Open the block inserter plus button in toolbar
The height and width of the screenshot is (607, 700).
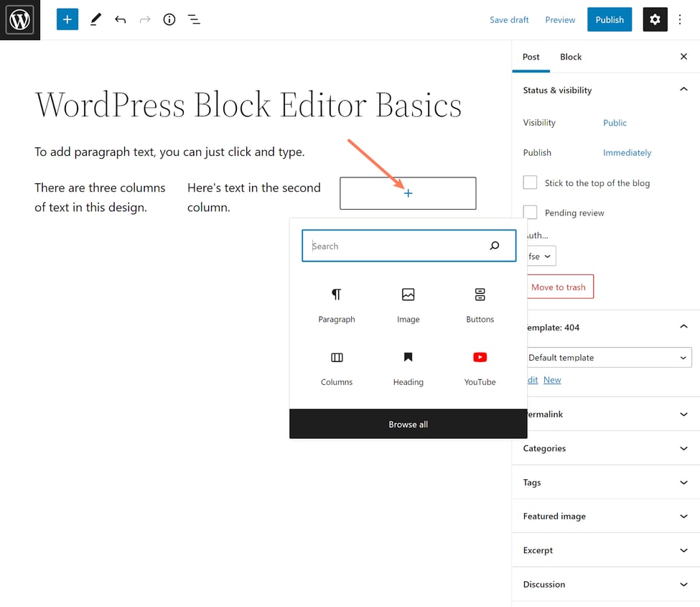coord(67,19)
